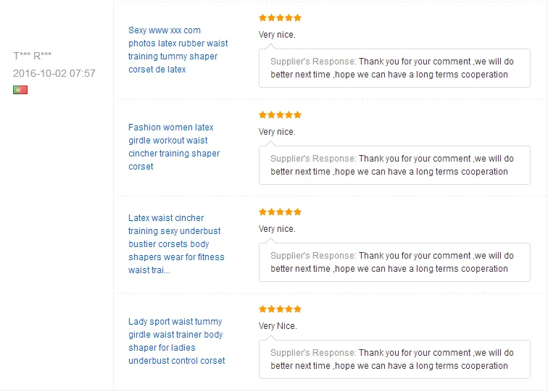Click the first review's 'Very nice.' comment text
This screenshot has height=392, width=548.
click(277, 35)
